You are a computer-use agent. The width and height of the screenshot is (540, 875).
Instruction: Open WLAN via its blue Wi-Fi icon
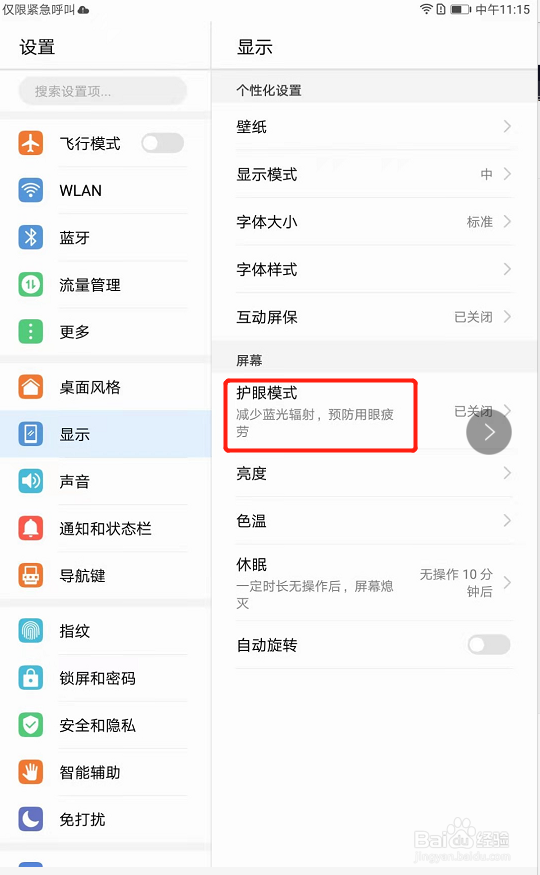(31, 190)
